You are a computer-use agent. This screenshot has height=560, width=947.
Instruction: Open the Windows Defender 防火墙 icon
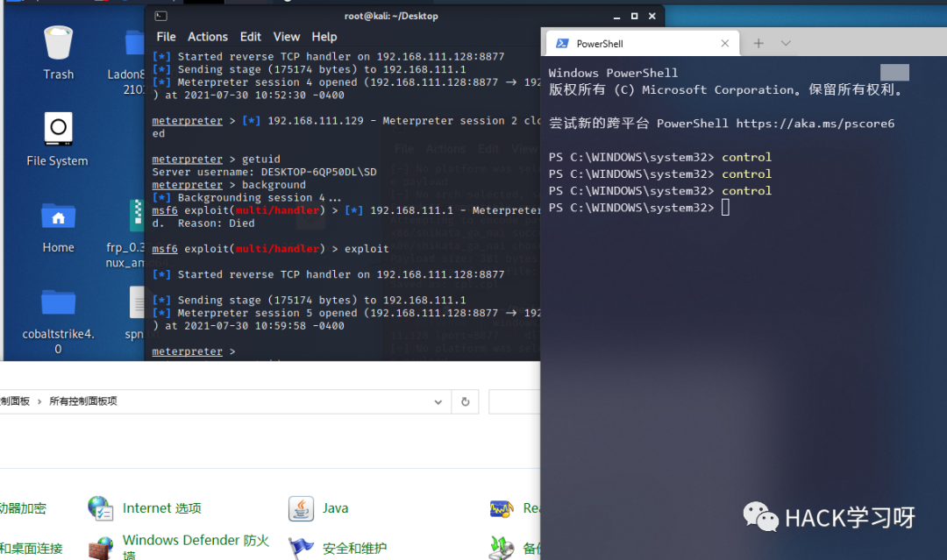coord(100,548)
